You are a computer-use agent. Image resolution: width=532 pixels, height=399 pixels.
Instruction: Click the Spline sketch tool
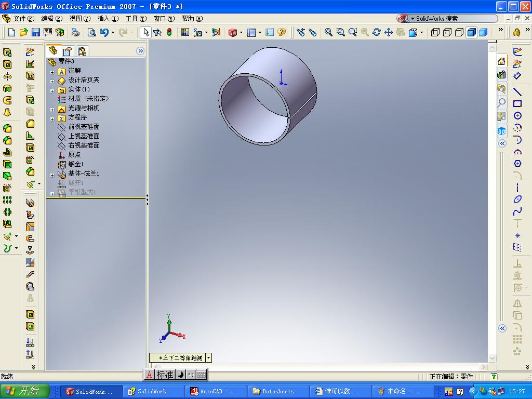click(x=517, y=211)
